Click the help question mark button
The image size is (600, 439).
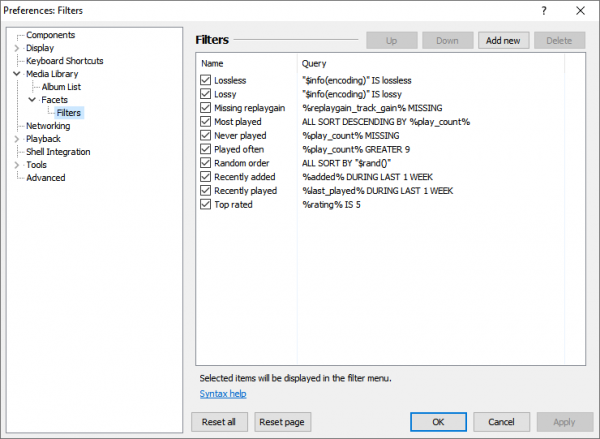[543, 10]
